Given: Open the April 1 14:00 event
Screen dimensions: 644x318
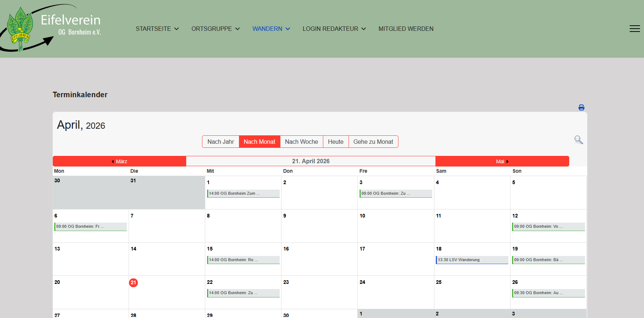Looking at the screenshot, I should pyautogui.click(x=243, y=193).
